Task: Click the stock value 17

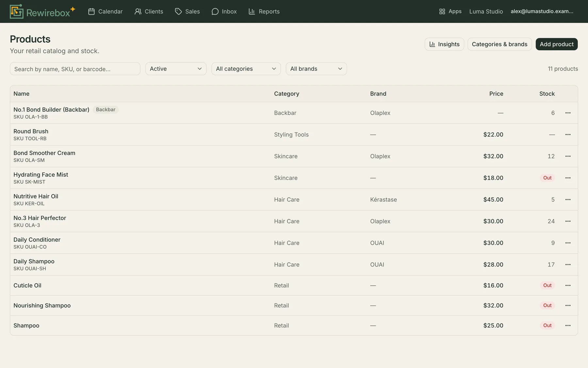Action: [551, 264]
